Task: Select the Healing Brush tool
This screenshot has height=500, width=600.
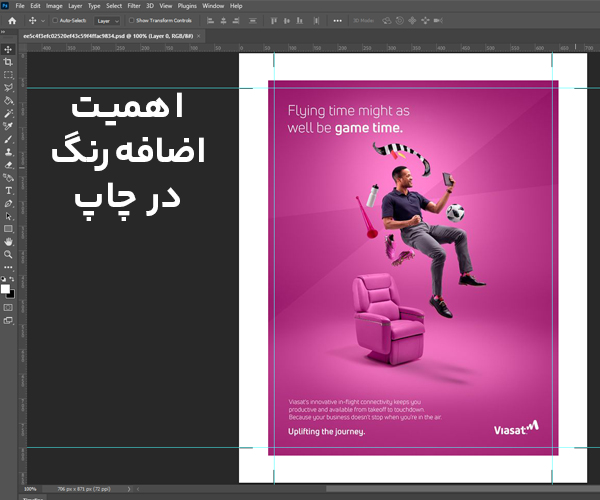Action: (8, 178)
